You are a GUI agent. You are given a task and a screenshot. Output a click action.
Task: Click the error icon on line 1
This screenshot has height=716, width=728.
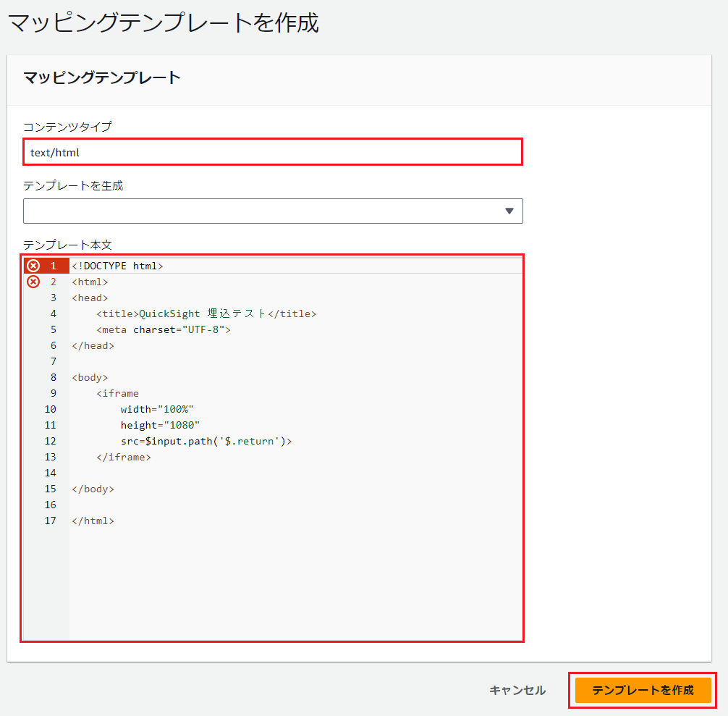point(33,266)
